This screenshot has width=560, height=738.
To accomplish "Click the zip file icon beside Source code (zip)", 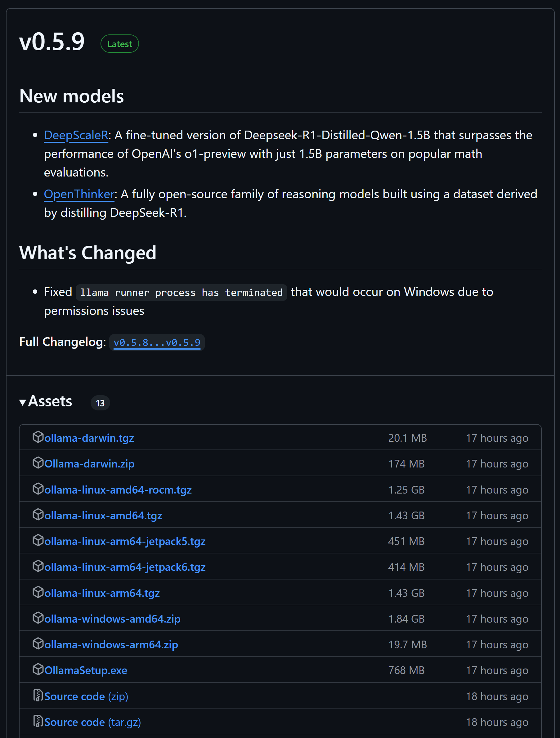I will click(38, 695).
